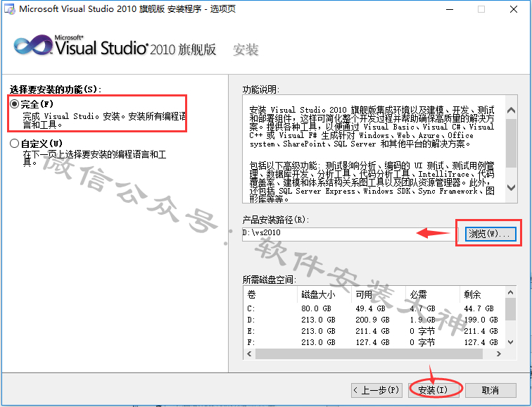Click the 可用 column header

379,294
